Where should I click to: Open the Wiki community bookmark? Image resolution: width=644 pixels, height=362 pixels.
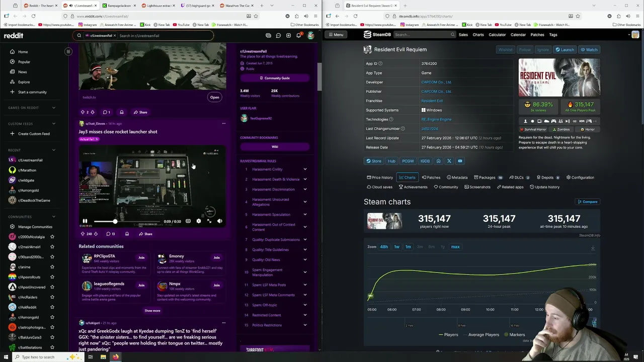[x=275, y=147]
